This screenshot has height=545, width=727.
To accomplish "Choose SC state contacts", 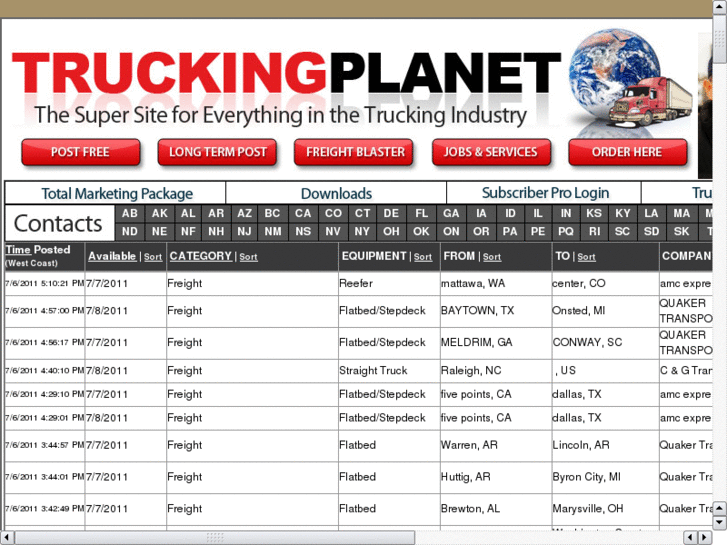I will coord(623,231).
